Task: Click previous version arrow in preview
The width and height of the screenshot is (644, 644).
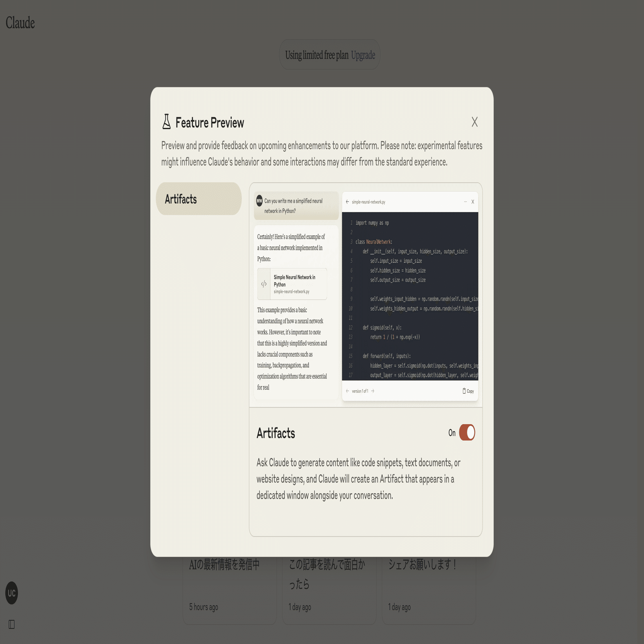Action: tap(347, 391)
